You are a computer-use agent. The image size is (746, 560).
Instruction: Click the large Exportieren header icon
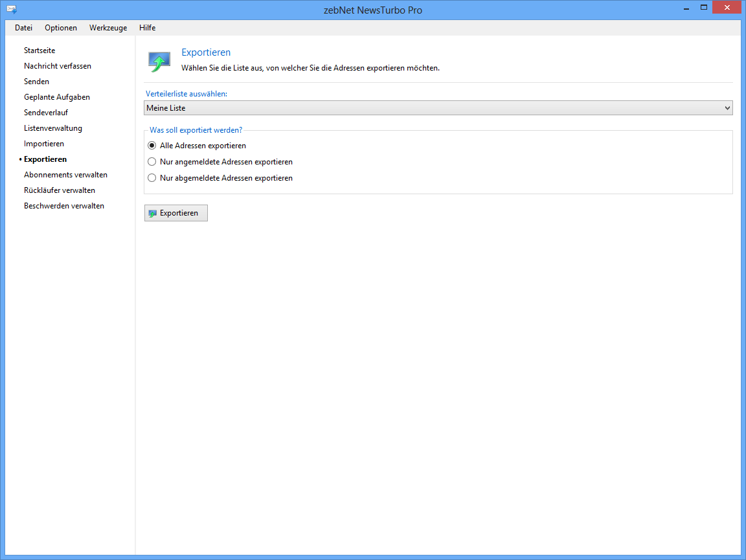point(159,62)
